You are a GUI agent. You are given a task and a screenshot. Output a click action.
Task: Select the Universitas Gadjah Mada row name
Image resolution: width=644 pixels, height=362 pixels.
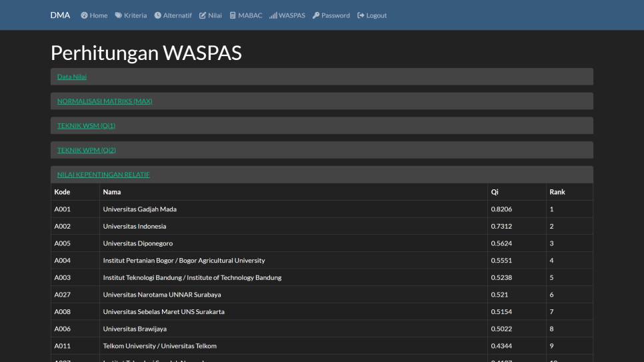[139, 209]
